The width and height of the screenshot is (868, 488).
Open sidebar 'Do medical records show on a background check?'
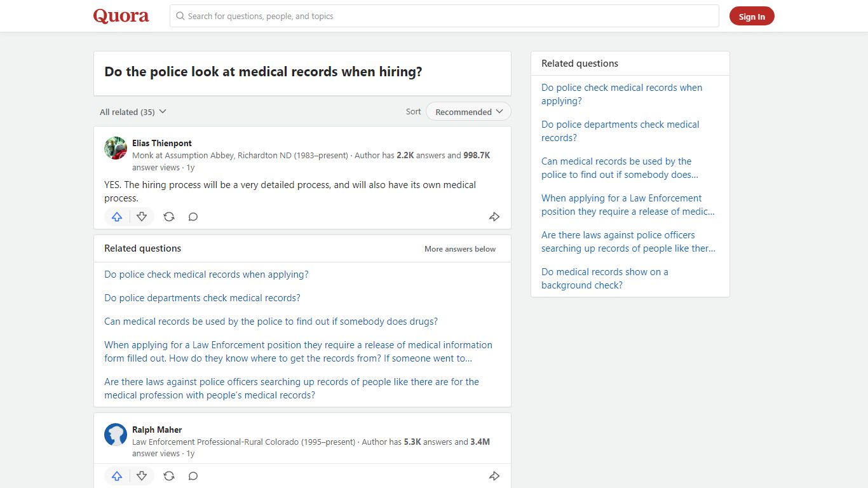(605, 278)
